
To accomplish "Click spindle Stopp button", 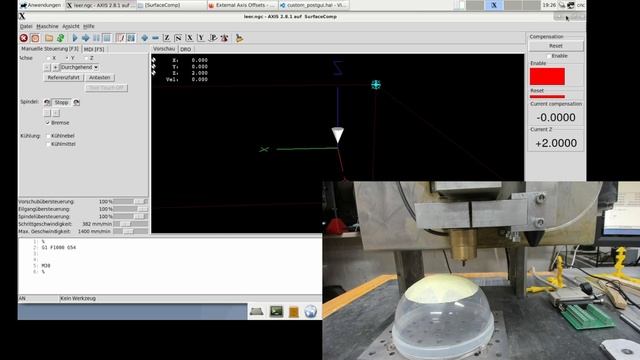I will tap(62, 102).
